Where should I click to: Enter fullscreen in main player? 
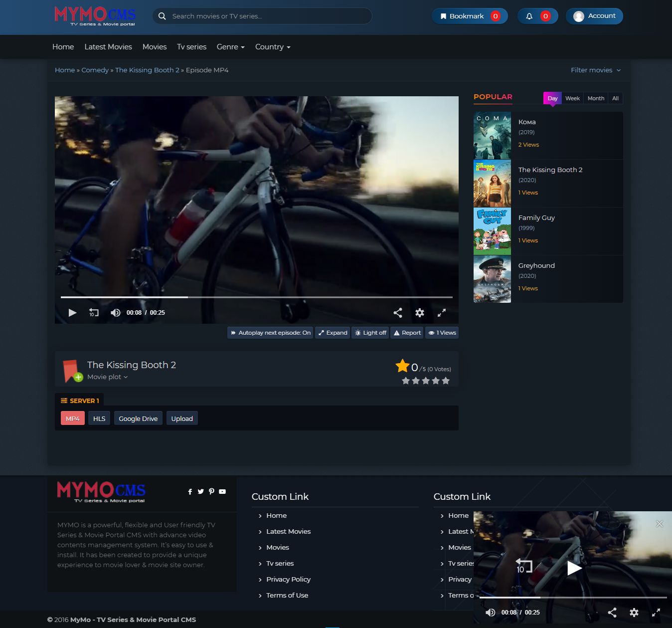[442, 313]
